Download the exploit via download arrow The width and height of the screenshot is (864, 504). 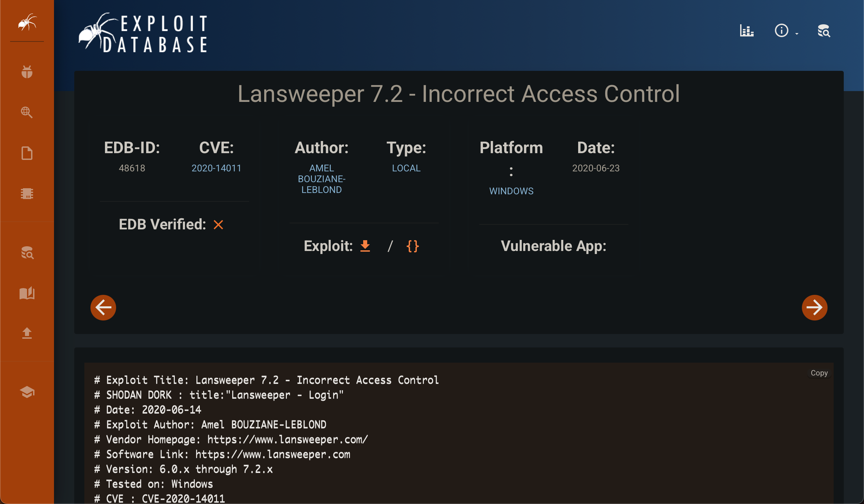(x=365, y=246)
